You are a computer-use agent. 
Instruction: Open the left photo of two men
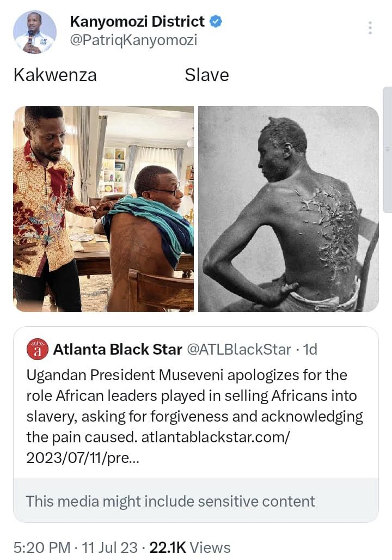click(103, 209)
